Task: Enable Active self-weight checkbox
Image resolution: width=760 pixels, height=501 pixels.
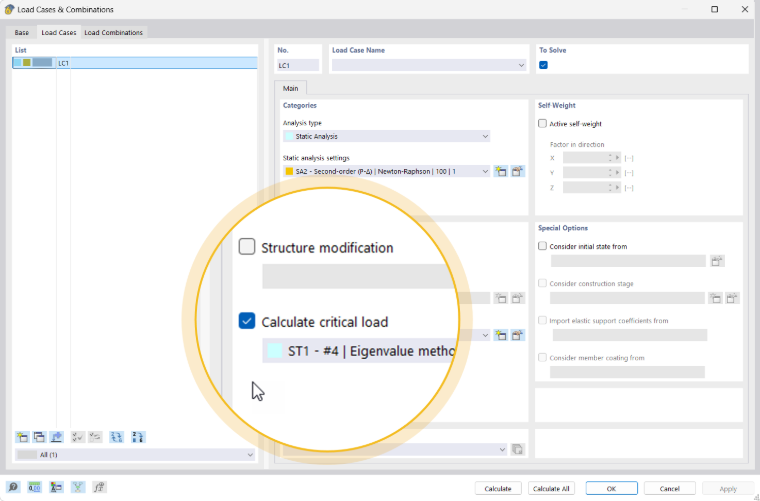Action: click(x=542, y=124)
